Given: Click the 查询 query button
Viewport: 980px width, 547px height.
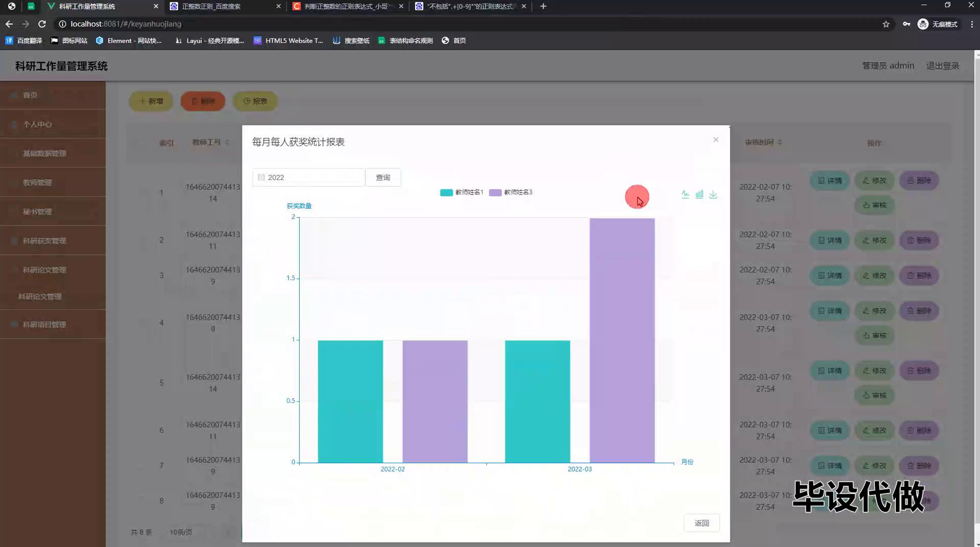Looking at the screenshot, I should click(x=383, y=177).
